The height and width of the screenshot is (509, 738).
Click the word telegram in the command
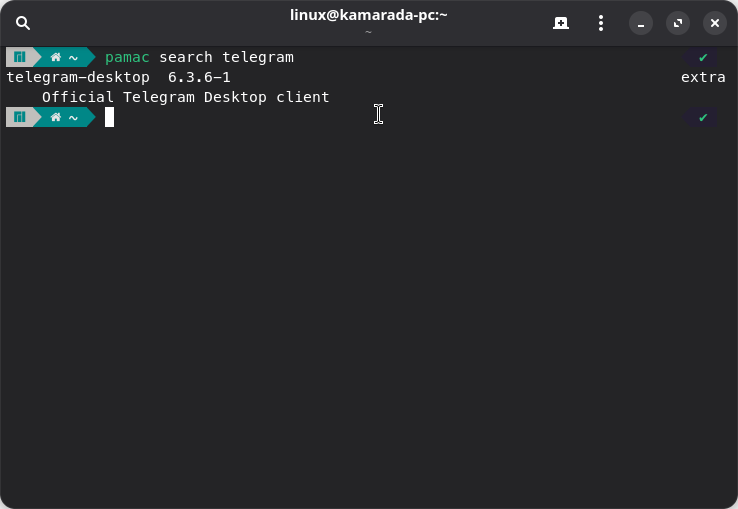(x=258, y=57)
